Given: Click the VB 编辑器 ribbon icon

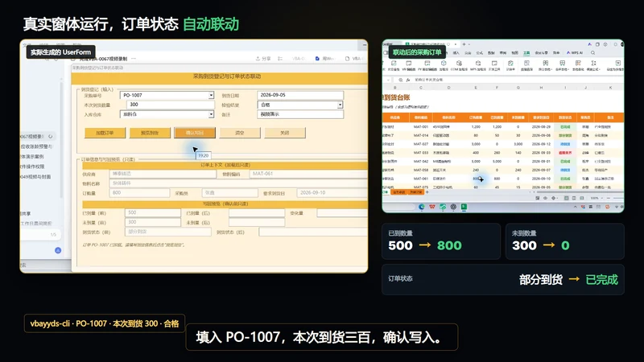Looking at the screenshot, I should click(x=409, y=66).
